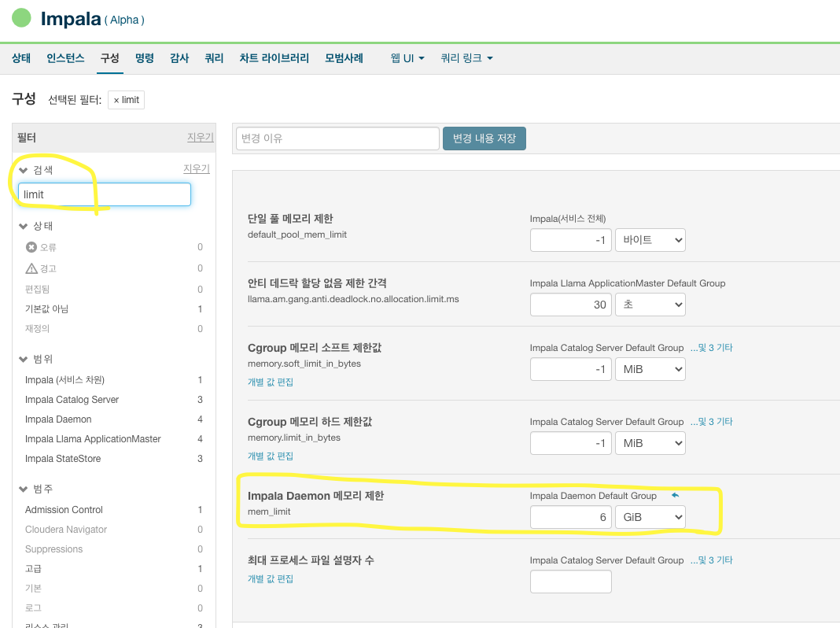The height and width of the screenshot is (628, 840).
Task: Open the 모범사례 tab
Action: click(344, 58)
